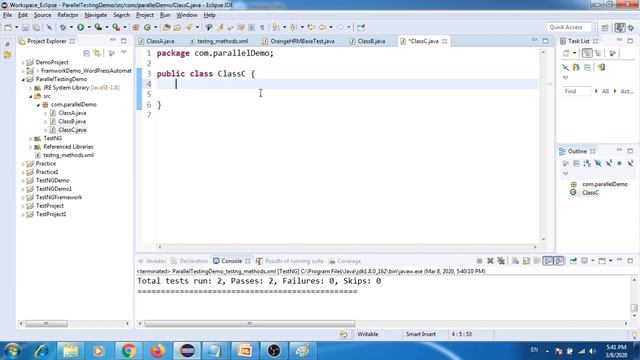This screenshot has width=640, height=360.
Task: Toggle Show Console on Standard Error change
Action: (x=559, y=261)
